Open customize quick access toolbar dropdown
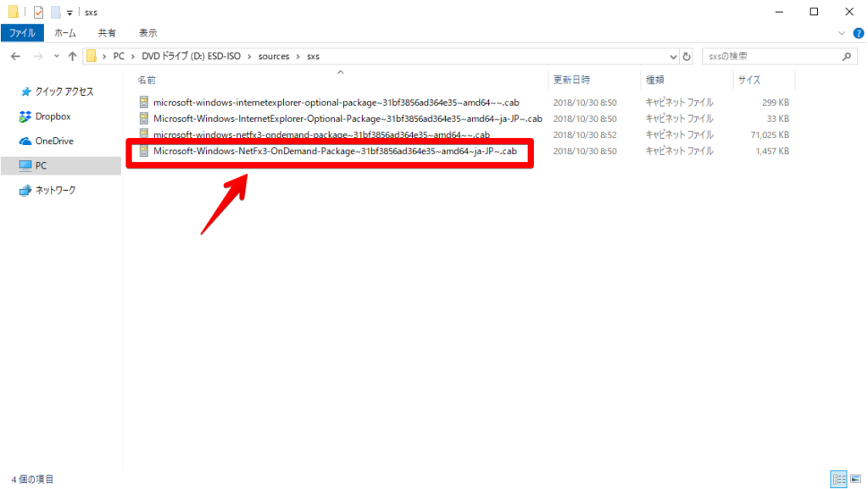The width and height of the screenshot is (868, 489). [70, 13]
